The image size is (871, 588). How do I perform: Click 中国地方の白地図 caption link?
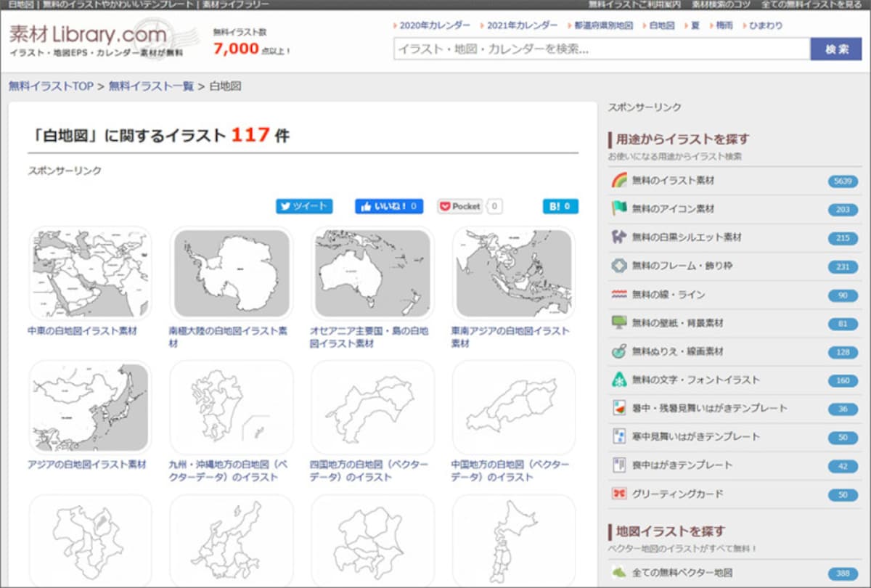pos(510,471)
